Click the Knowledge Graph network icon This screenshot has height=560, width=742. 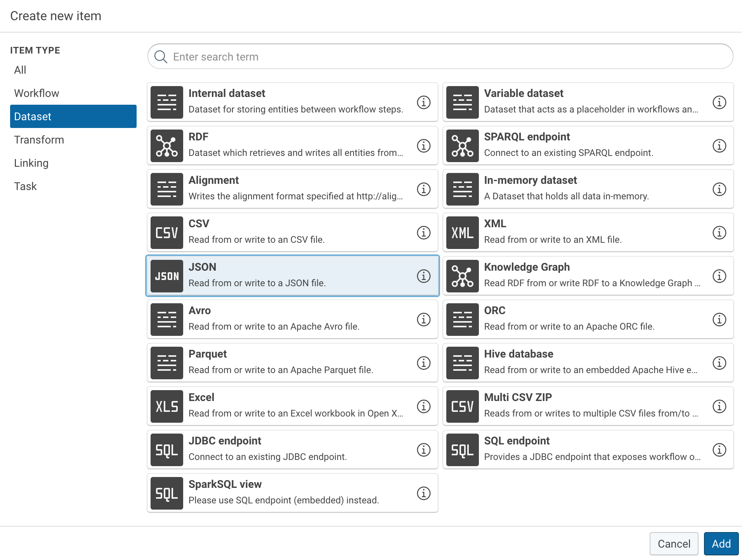click(462, 276)
